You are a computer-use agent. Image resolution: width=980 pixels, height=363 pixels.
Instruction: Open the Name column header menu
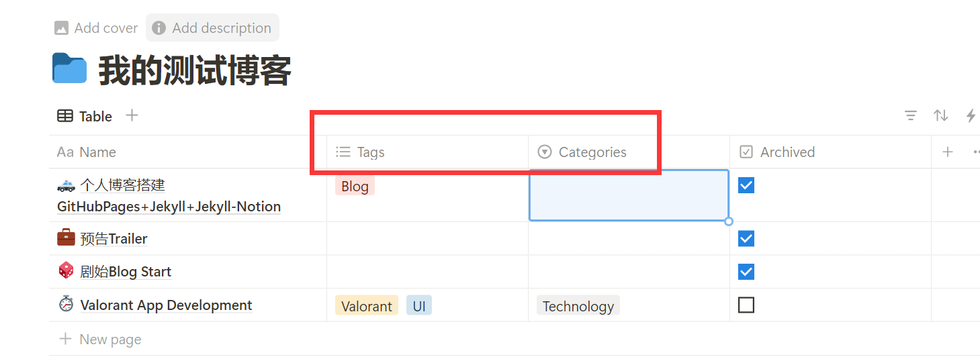point(188,152)
